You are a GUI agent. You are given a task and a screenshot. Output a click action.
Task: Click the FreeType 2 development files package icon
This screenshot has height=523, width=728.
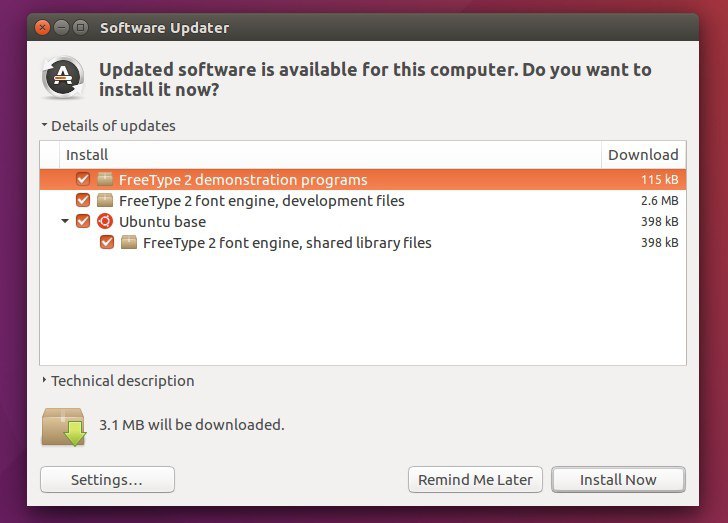105,201
